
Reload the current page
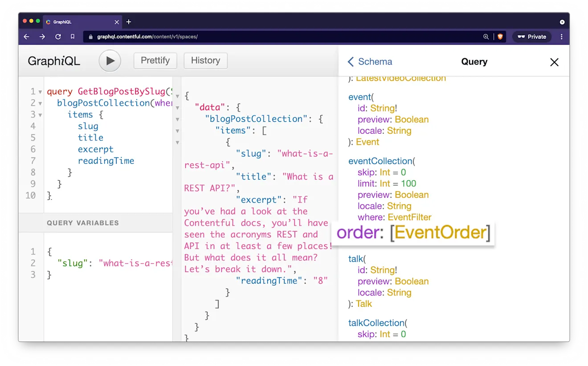coord(58,37)
